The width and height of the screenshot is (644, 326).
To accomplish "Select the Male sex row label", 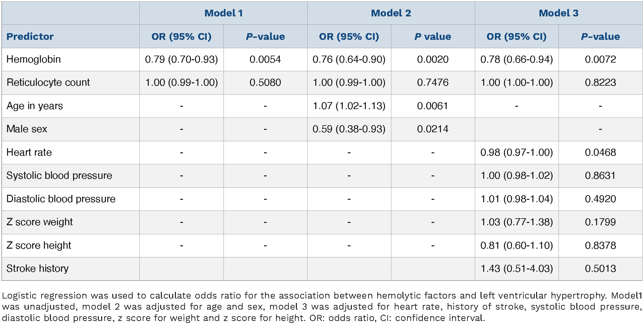I will (x=27, y=129).
